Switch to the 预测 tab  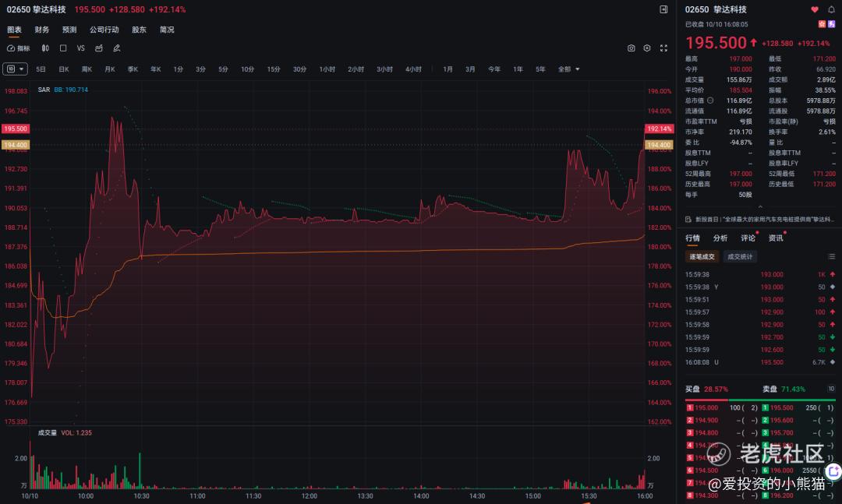tap(69, 30)
